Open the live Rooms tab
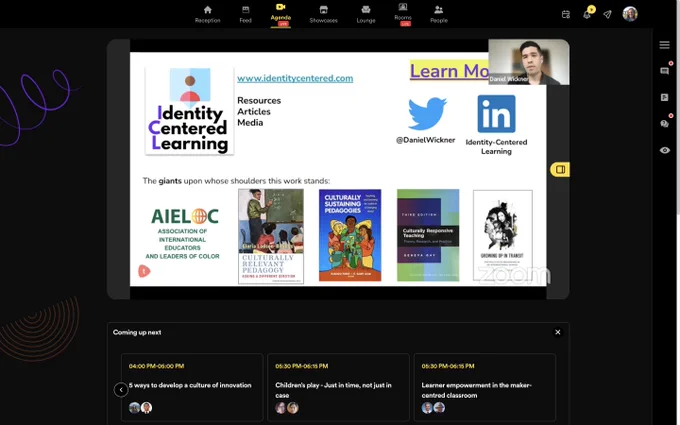This screenshot has width=680, height=425. point(403,14)
